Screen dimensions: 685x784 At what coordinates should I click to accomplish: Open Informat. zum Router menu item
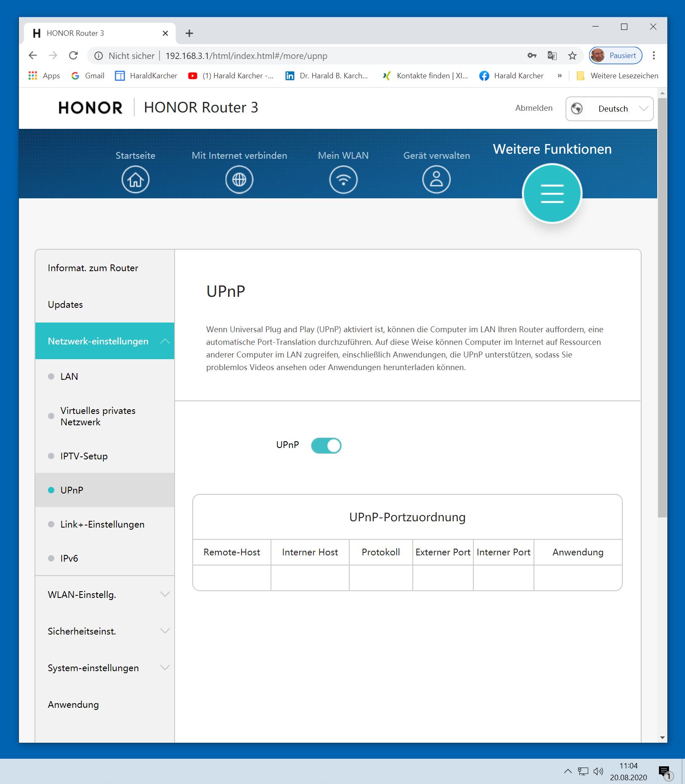point(105,268)
